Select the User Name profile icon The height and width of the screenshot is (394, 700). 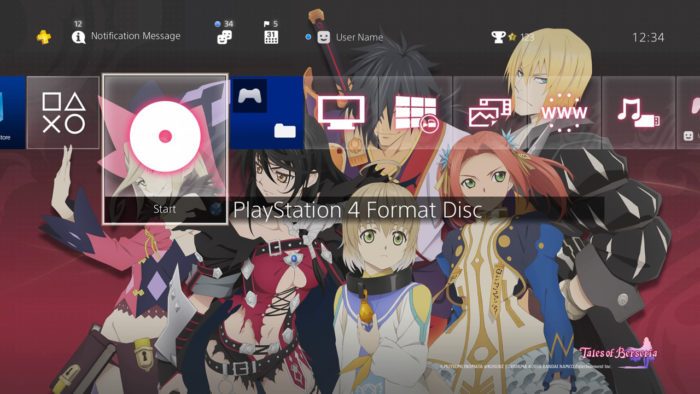click(324, 37)
